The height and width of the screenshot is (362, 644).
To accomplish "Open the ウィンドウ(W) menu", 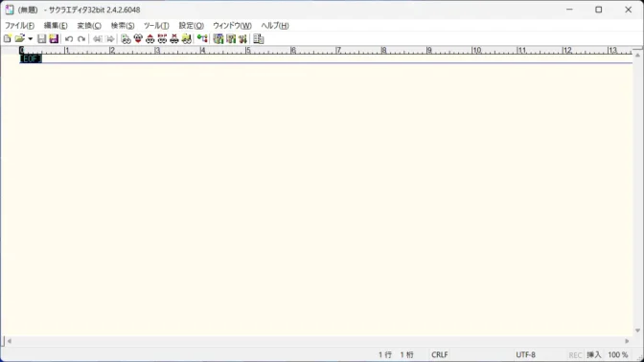I will (x=232, y=26).
